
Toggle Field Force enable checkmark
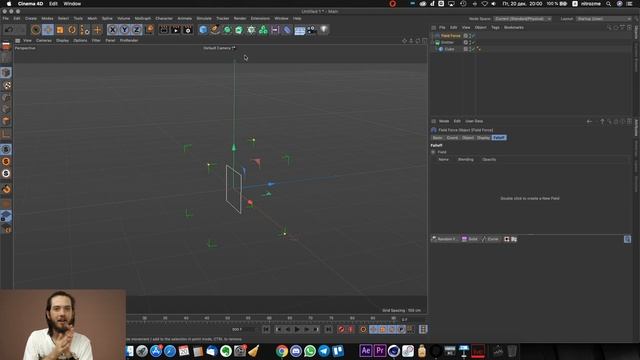tap(473, 36)
